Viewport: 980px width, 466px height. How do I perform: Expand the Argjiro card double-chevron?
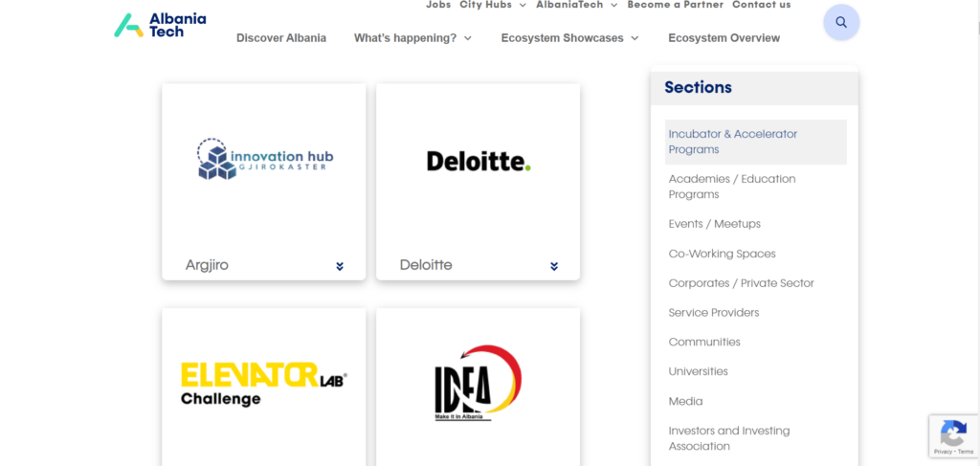point(340,266)
